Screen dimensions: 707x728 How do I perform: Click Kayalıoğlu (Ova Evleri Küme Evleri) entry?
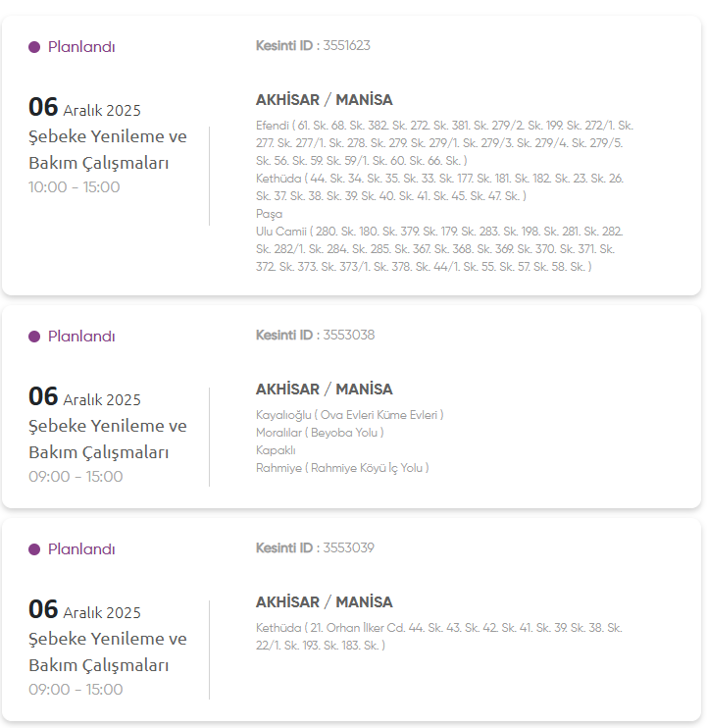pos(349,415)
